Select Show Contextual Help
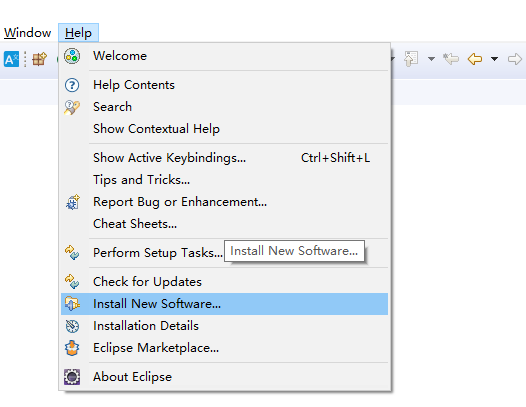526x407 pixels. [224, 129]
